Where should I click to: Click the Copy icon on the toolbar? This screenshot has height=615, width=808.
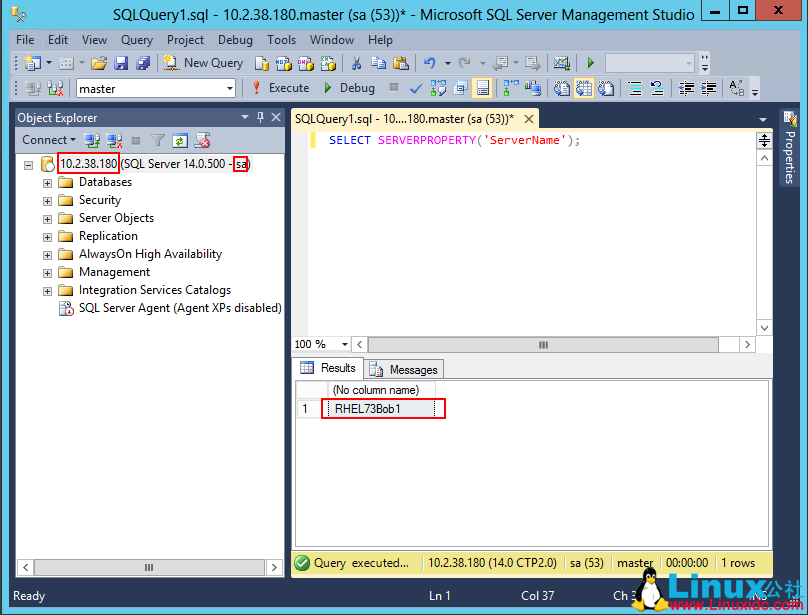pos(377,63)
